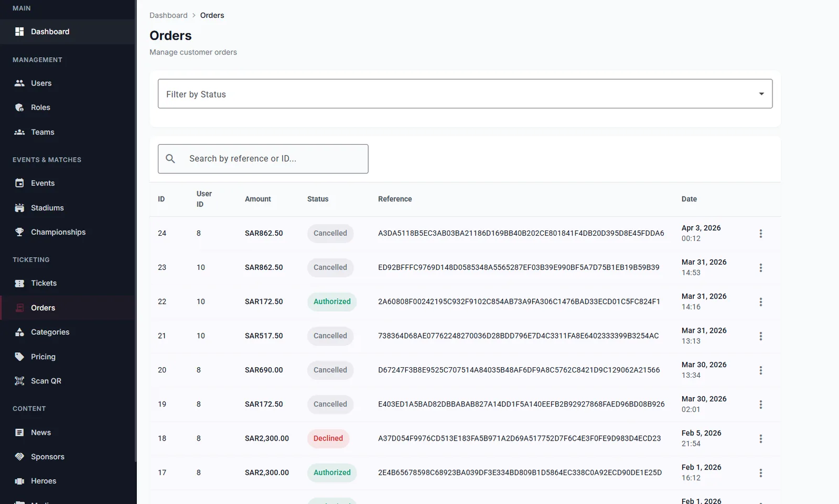This screenshot has width=839, height=504.
Task: Click the Orders receipt icon
Action: 19,308
